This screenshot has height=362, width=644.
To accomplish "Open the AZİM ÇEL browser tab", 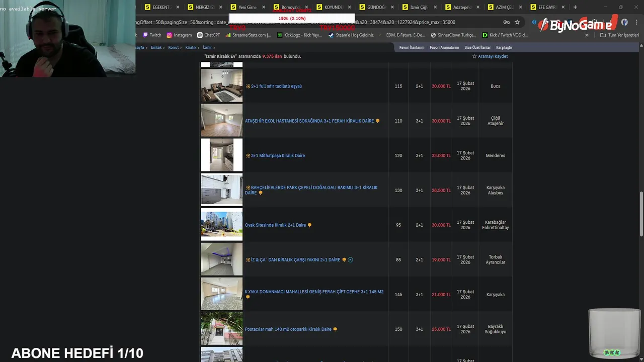I will pyautogui.click(x=505, y=7).
